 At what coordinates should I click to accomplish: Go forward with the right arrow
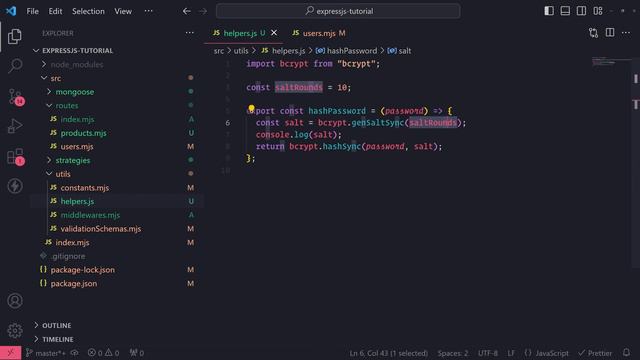click(203, 11)
